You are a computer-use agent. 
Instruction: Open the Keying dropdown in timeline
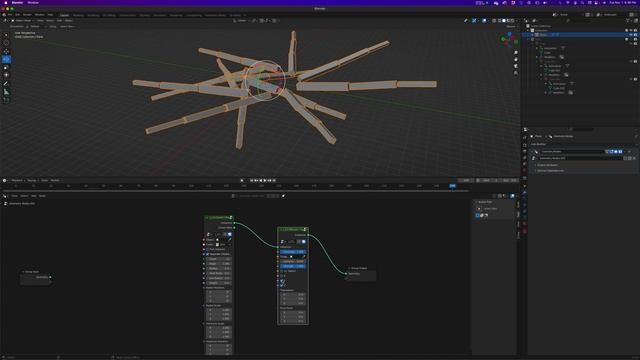33,180
